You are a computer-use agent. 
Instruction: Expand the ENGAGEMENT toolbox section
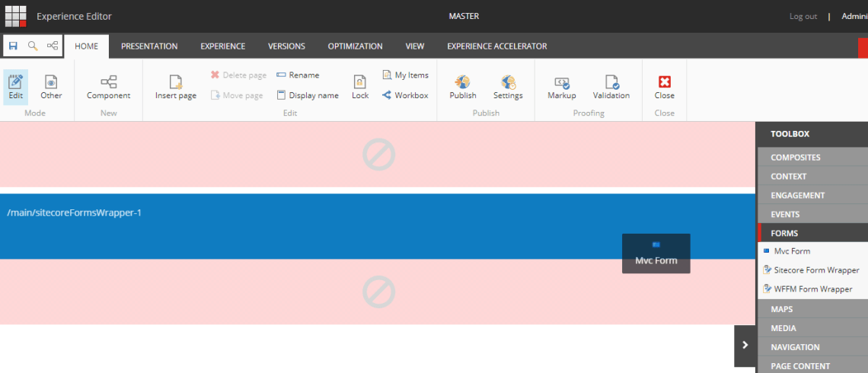[812, 196]
